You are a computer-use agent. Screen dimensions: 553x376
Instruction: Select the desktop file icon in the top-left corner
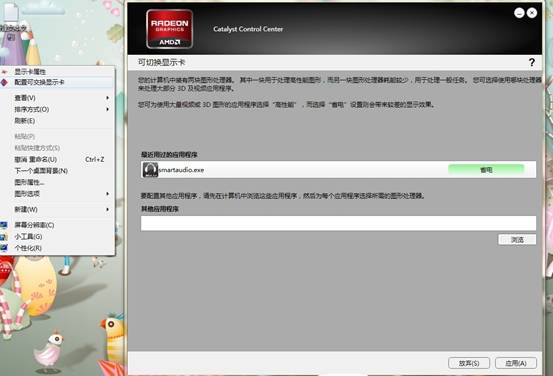11,12
